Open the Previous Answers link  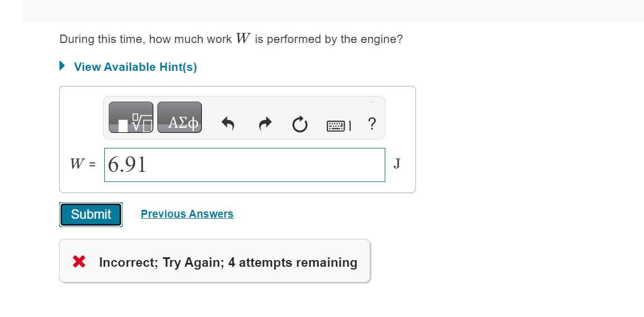pyautogui.click(x=187, y=214)
